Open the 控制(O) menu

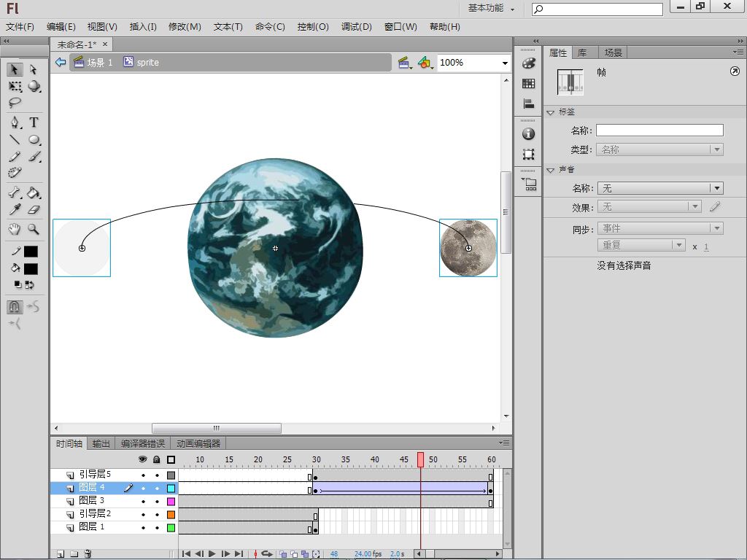(x=313, y=27)
